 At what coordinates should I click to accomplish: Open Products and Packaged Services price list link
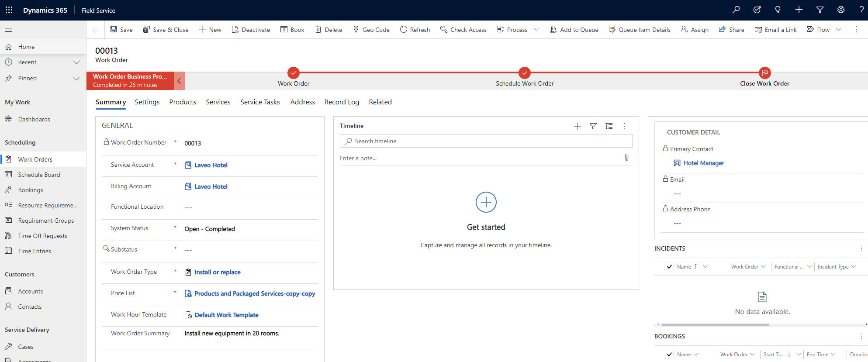255,293
